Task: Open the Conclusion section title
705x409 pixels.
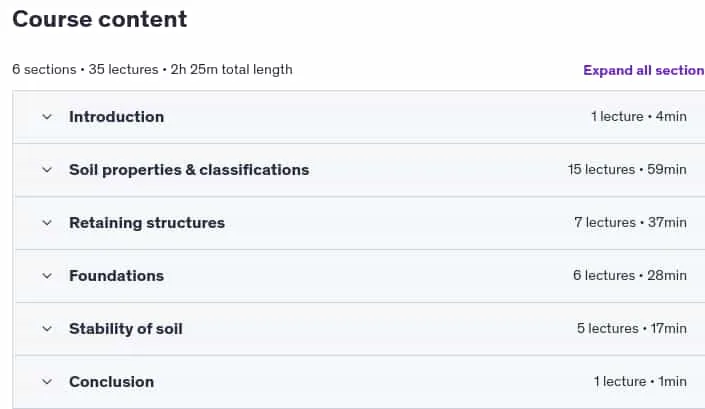Action: 112,382
